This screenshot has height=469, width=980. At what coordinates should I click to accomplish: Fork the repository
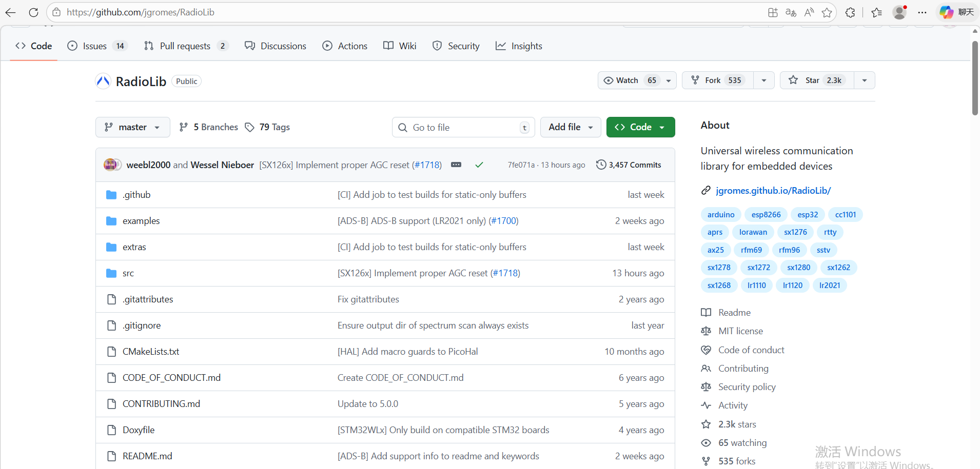pyautogui.click(x=718, y=80)
